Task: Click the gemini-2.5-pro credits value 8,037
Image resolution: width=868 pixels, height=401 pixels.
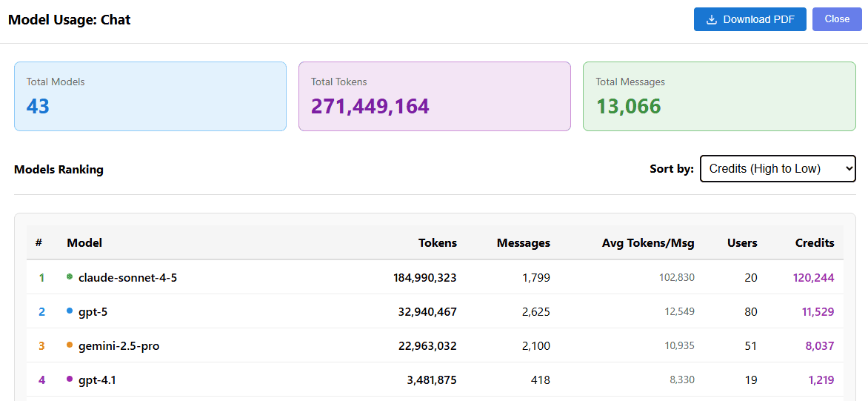Action: [x=820, y=346]
